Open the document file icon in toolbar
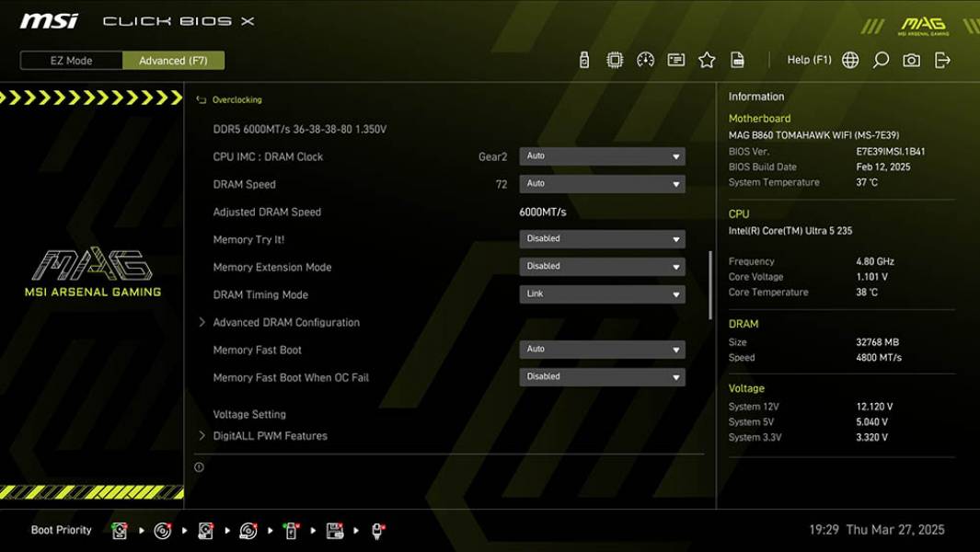 click(737, 60)
